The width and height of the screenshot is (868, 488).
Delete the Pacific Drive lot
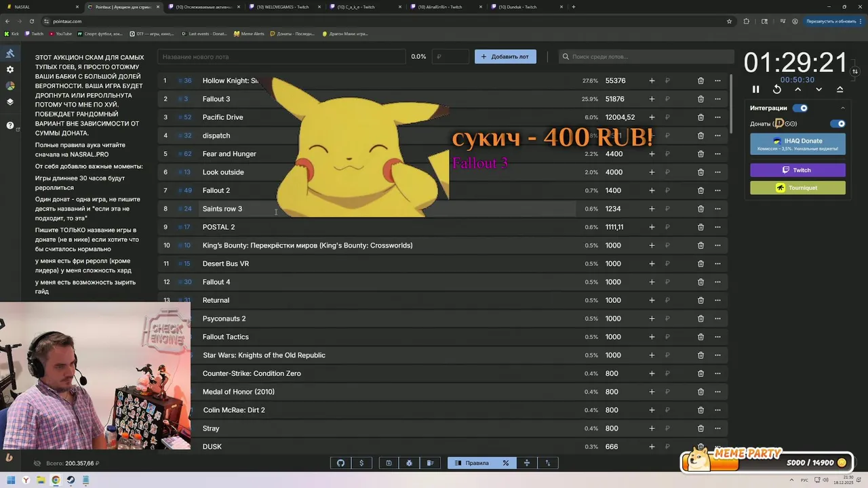click(x=701, y=117)
